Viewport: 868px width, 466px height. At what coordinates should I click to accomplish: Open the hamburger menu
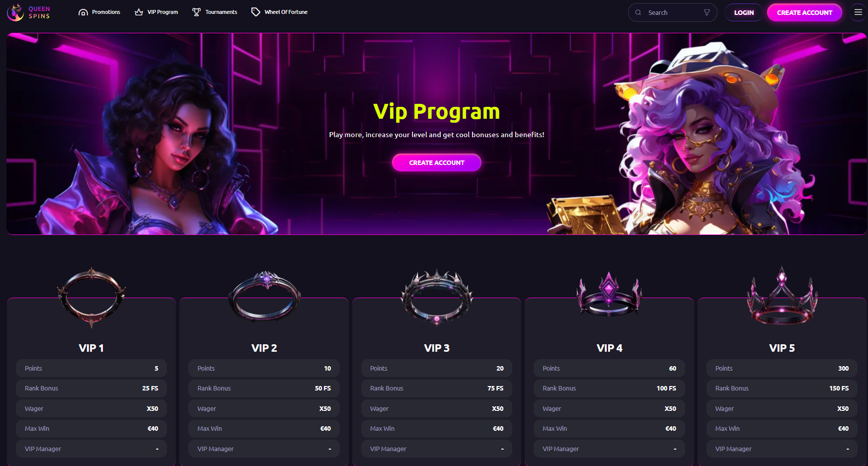(x=858, y=12)
